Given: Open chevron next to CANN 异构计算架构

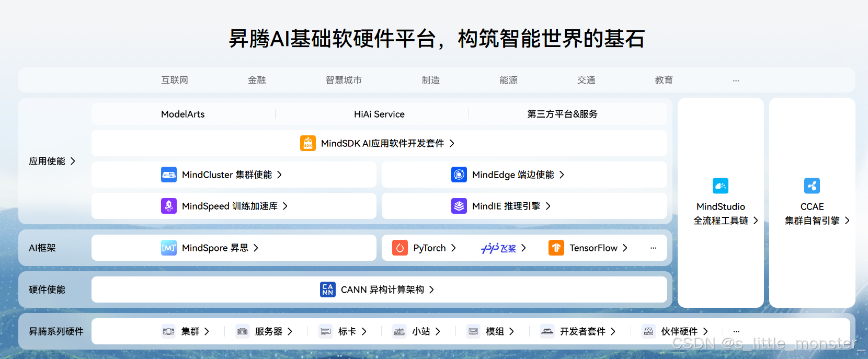Looking at the screenshot, I should click(x=432, y=289).
